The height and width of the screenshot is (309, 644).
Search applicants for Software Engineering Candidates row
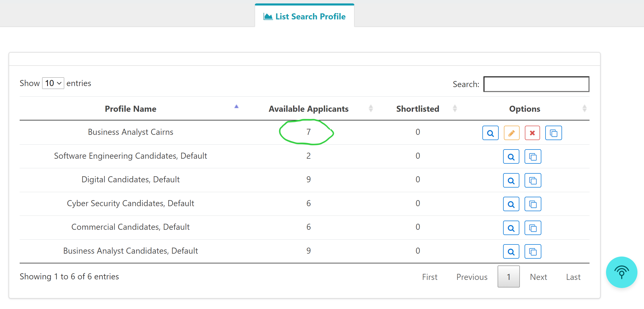click(x=511, y=157)
